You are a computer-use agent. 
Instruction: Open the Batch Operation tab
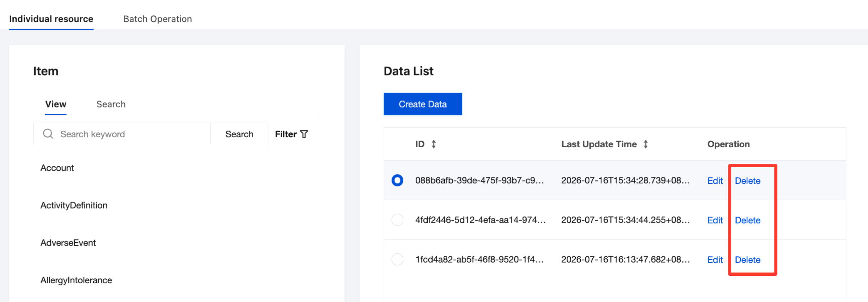coord(158,19)
